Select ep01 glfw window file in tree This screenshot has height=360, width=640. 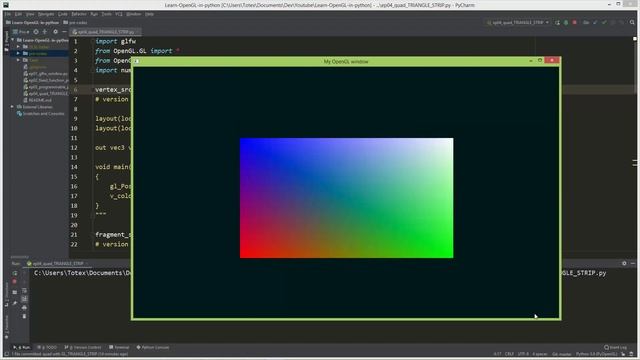(45, 73)
